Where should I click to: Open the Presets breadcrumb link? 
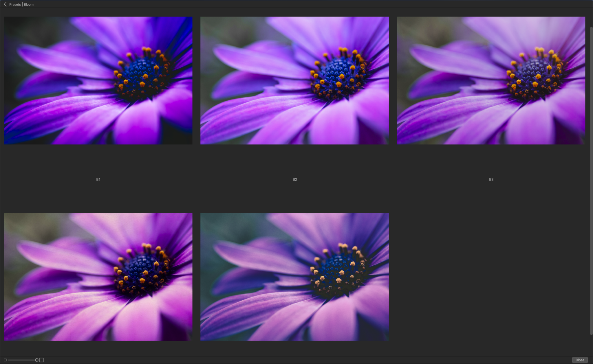(x=15, y=4)
